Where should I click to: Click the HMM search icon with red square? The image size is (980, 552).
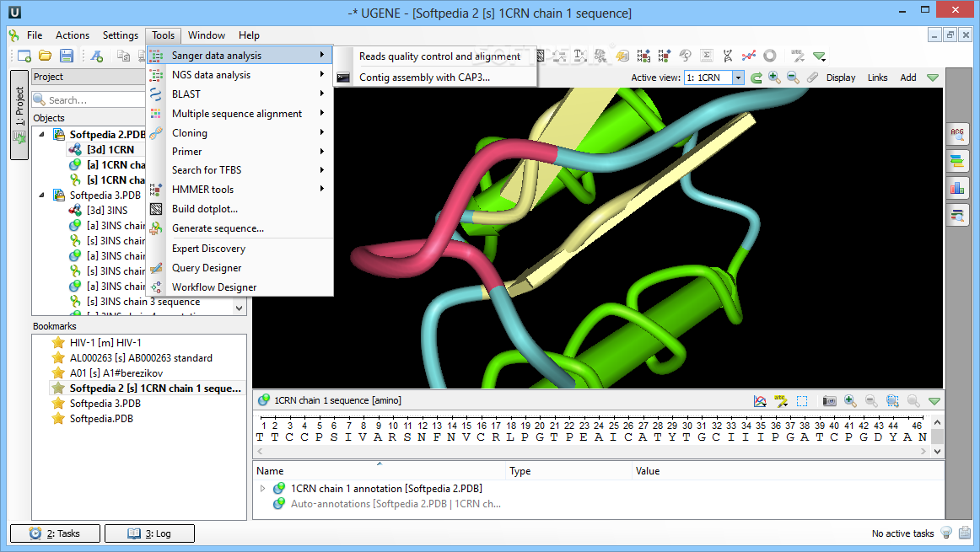[665, 56]
